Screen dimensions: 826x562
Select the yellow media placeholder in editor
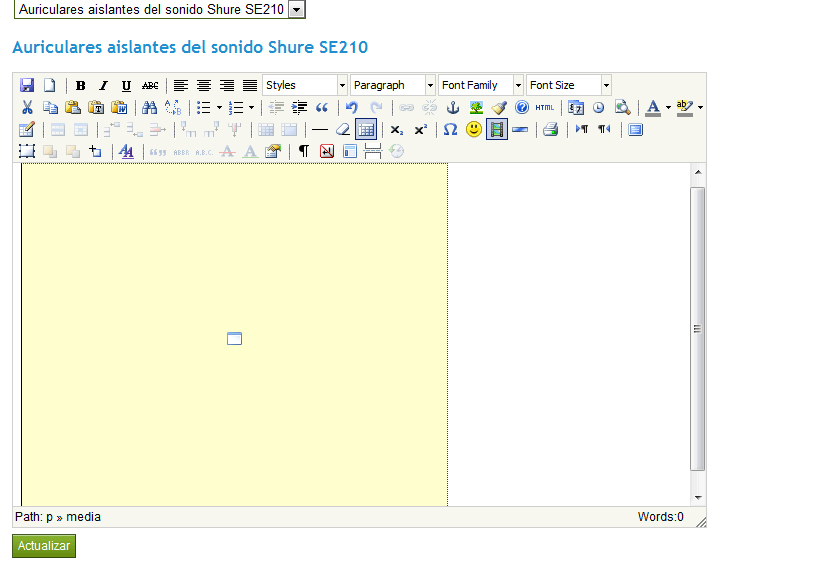pos(234,334)
